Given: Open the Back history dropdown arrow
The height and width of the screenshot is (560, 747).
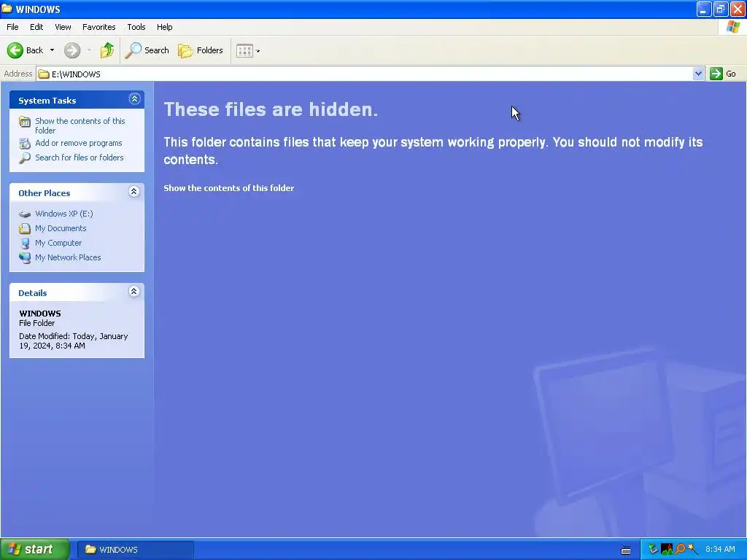Looking at the screenshot, I should (x=52, y=50).
